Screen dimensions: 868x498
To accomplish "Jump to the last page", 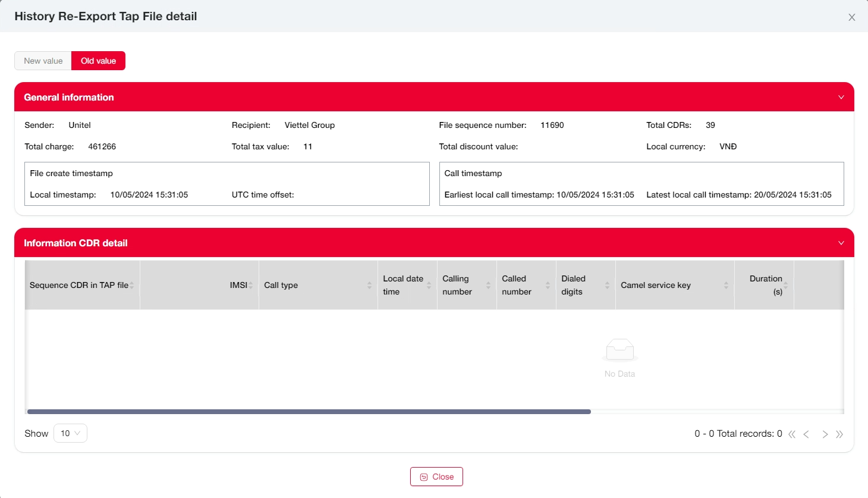I will (839, 434).
